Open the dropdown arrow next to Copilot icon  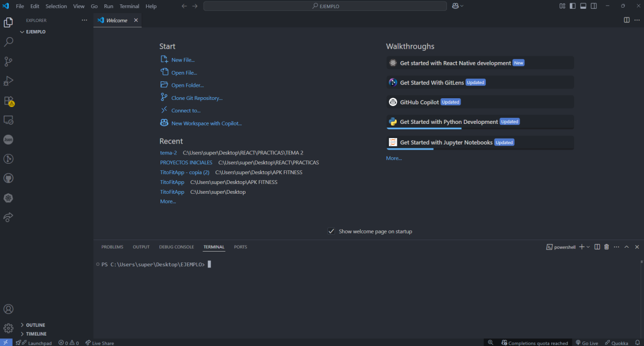coord(462,6)
